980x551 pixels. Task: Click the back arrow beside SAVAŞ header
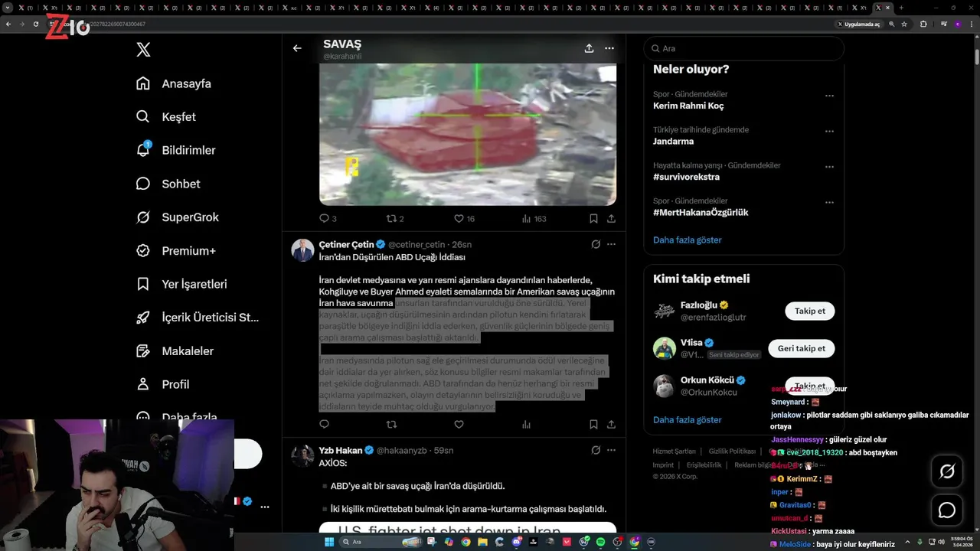click(297, 48)
